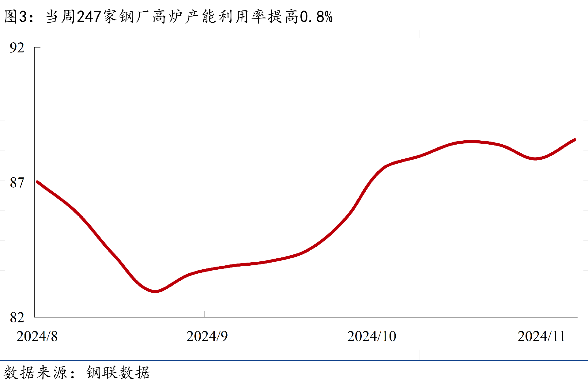Viewport: 588px width, 391px height.
Task: Click the red line's starting point near 87
Action: pyautogui.click(x=38, y=182)
